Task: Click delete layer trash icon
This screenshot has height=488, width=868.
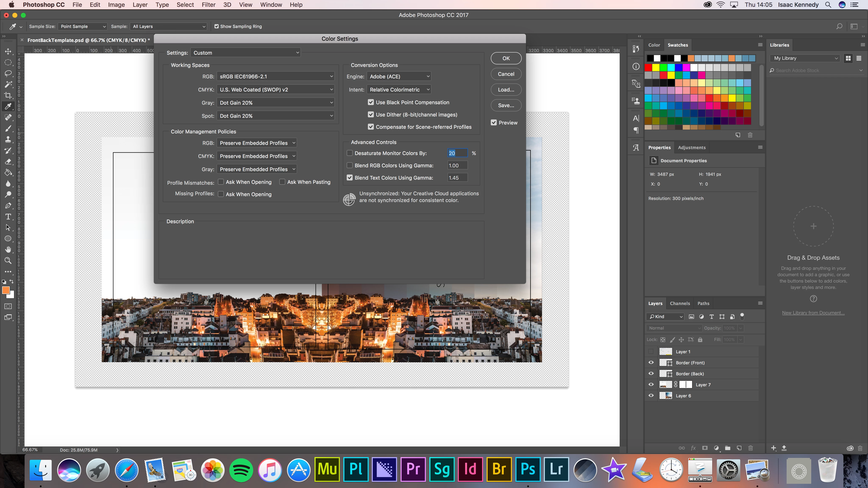Action: click(x=750, y=448)
